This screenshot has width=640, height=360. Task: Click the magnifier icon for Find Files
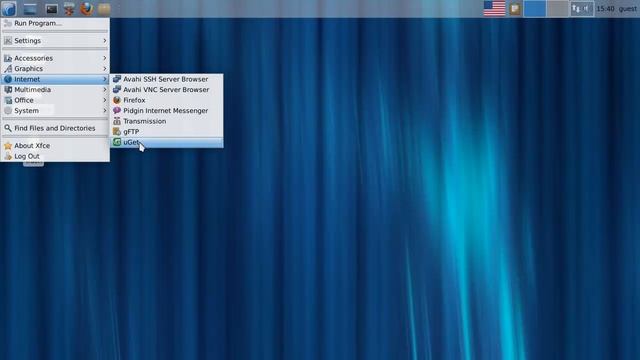click(x=8, y=128)
